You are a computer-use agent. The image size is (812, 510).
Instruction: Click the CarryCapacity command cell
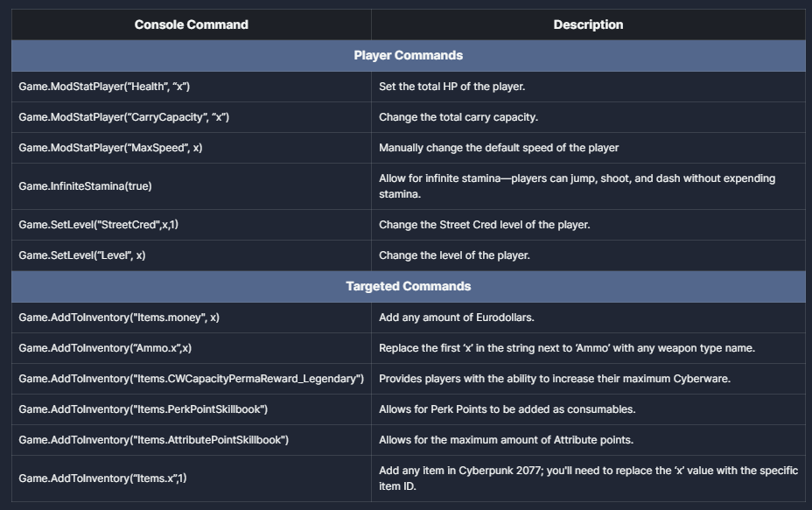[x=123, y=117]
